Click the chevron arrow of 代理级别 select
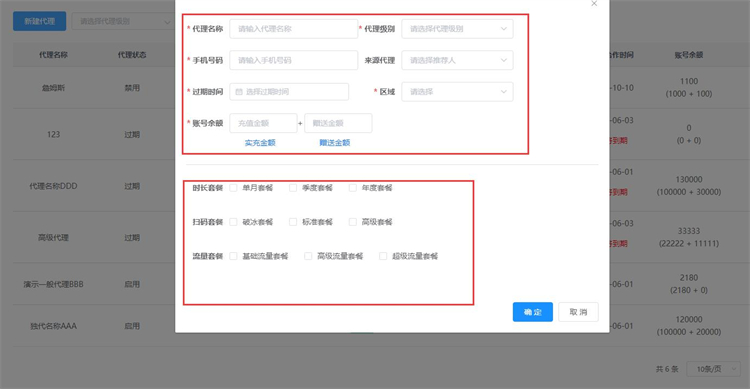 click(504, 29)
